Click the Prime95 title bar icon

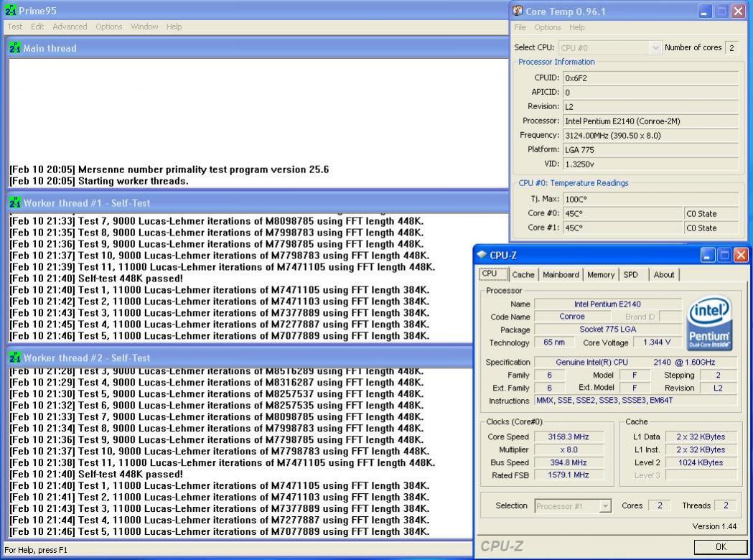(x=10, y=10)
